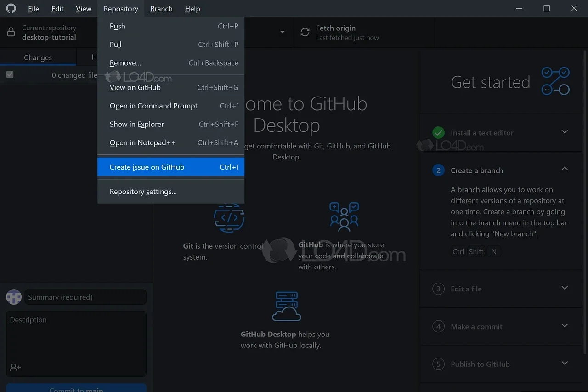This screenshot has width=588, height=392.
Task: Click the GitHub Desktop logo icon
Action: pos(10,8)
